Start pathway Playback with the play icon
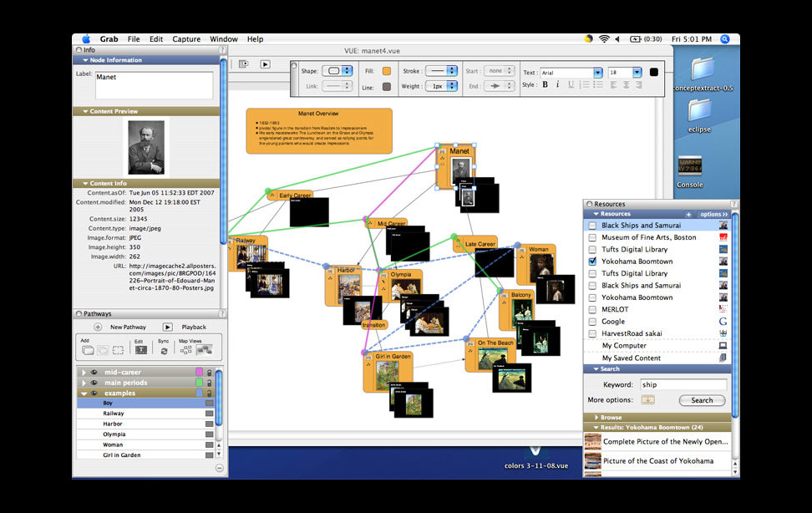Screen dimensions: 812x513 [167, 327]
